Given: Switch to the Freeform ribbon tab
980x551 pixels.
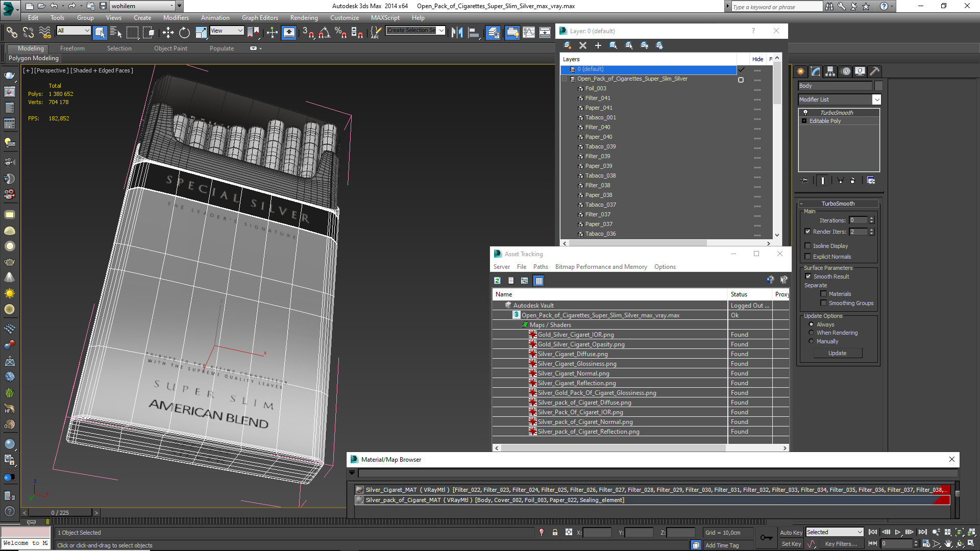Looking at the screenshot, I should point(72,48).
